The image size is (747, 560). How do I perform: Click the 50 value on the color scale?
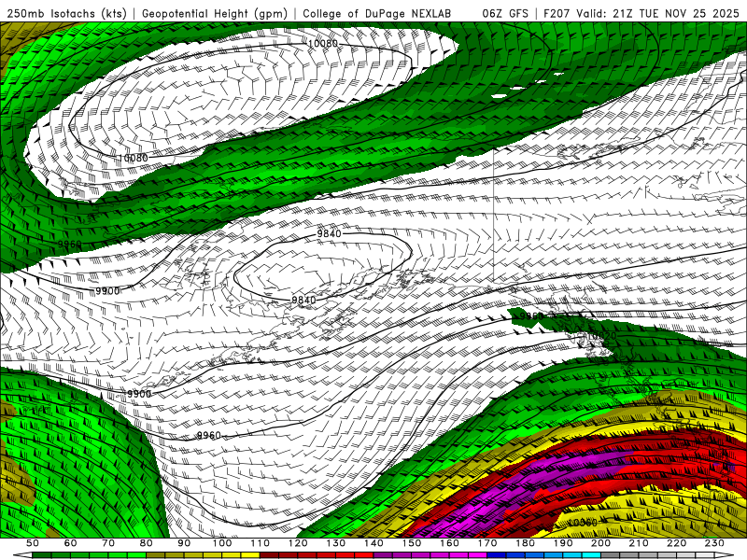[33, 543]
